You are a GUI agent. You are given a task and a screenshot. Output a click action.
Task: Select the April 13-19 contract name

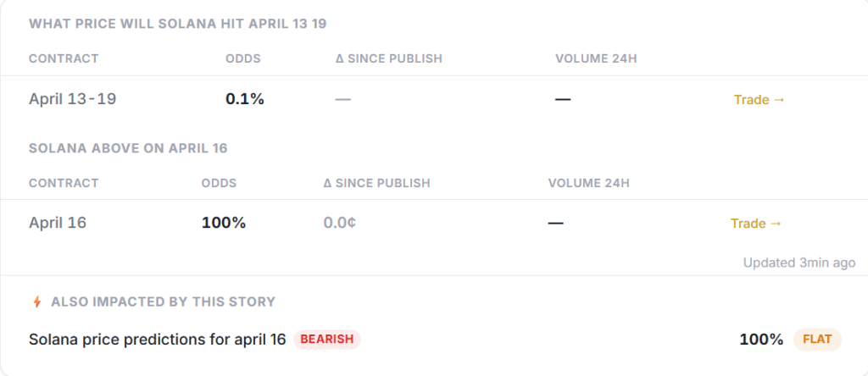72,99
